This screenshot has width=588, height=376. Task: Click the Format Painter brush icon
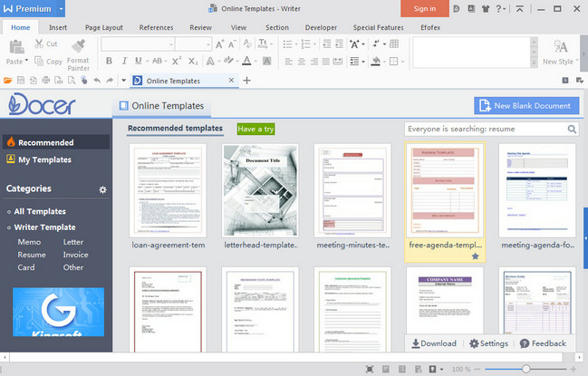[x=77, y=45]
